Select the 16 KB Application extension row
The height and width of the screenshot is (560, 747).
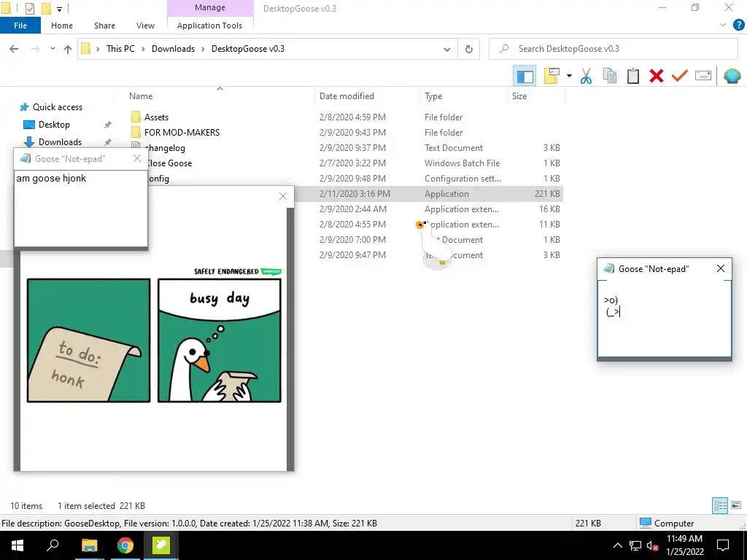pyautogui.click(x=429, y=209)
